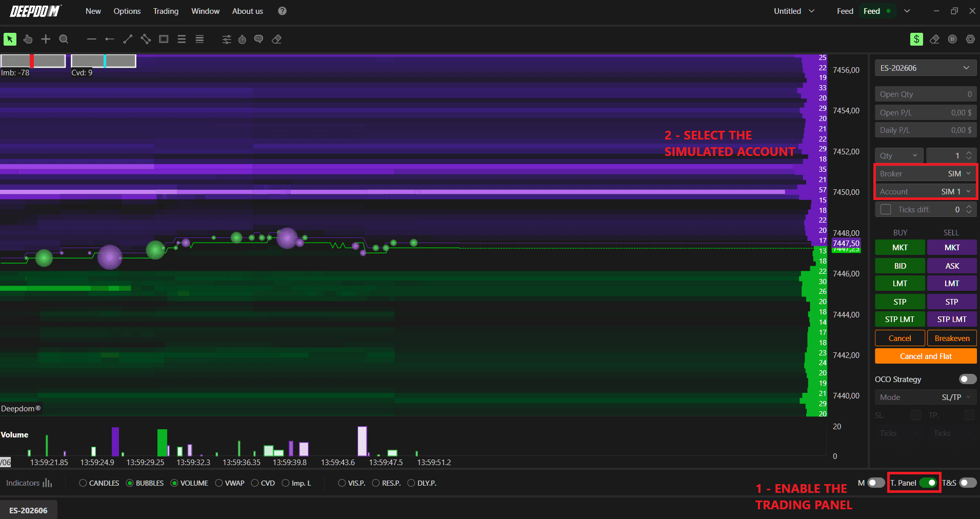Screen dimensions: 980x519
Task: Select the four-line levels tool
Action: [x=199, y=39]
